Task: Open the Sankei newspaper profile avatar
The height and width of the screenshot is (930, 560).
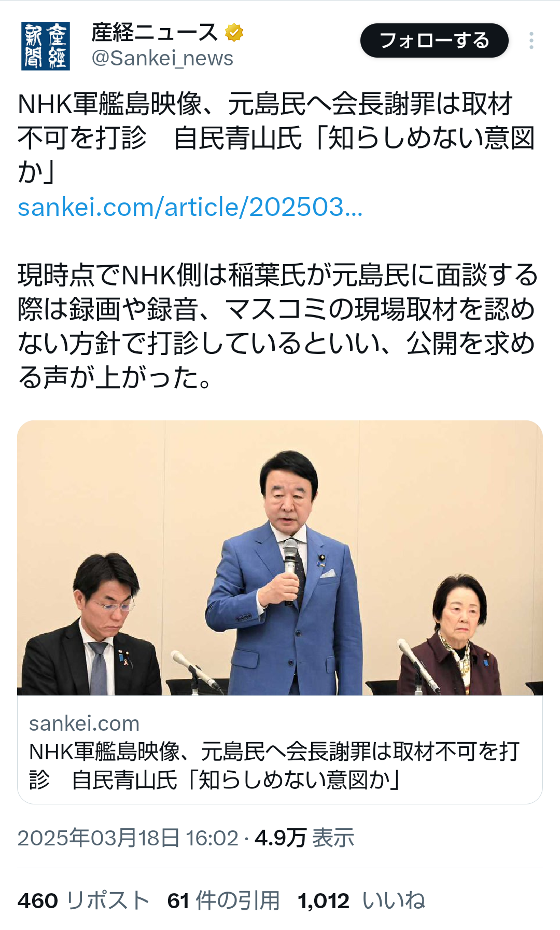Action: click(x=46, y=46)
